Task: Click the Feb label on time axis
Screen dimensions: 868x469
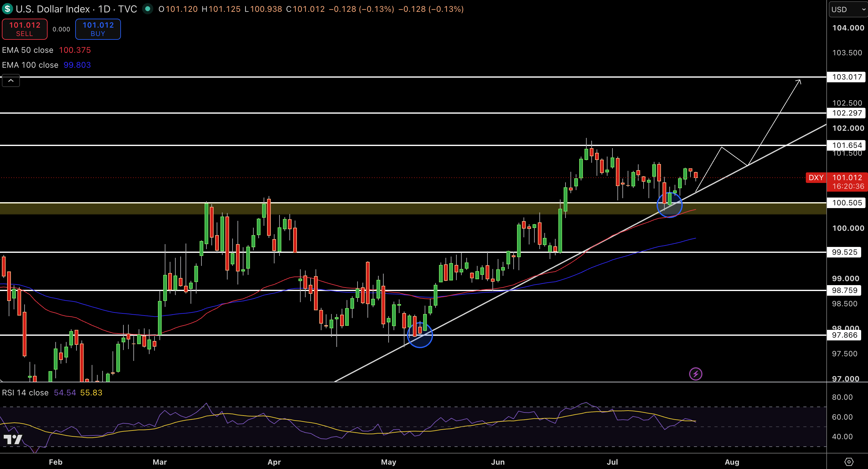Action: [56, 462]
